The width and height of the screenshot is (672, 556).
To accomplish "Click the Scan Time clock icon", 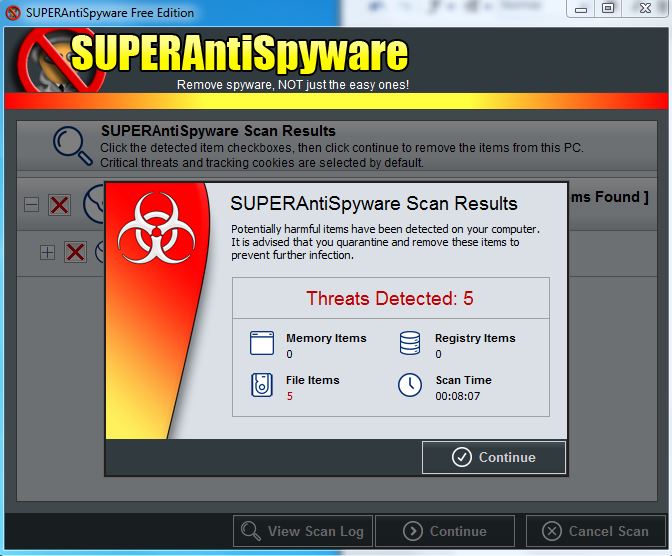I will tap(410, 385).
